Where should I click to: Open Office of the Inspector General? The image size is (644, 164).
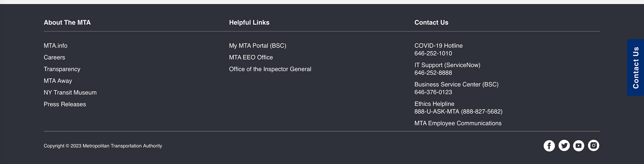coord(270,69)
